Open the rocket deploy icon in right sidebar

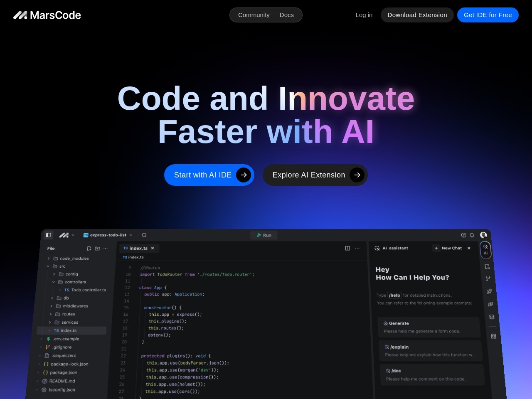tap(490, 291)
